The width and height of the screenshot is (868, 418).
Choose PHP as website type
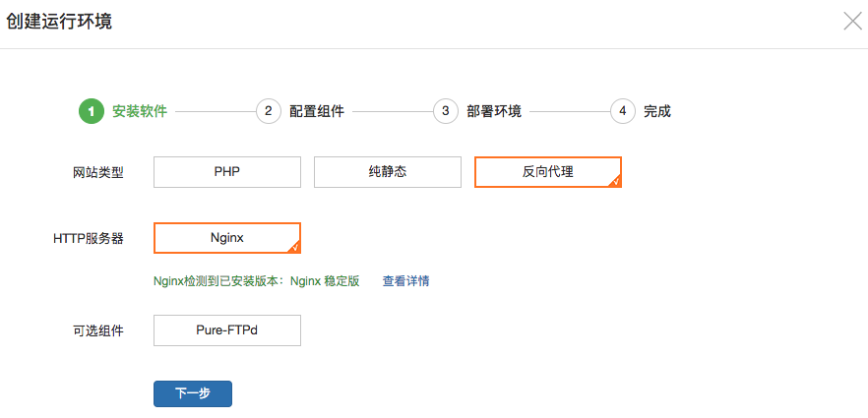click(227, 171)
